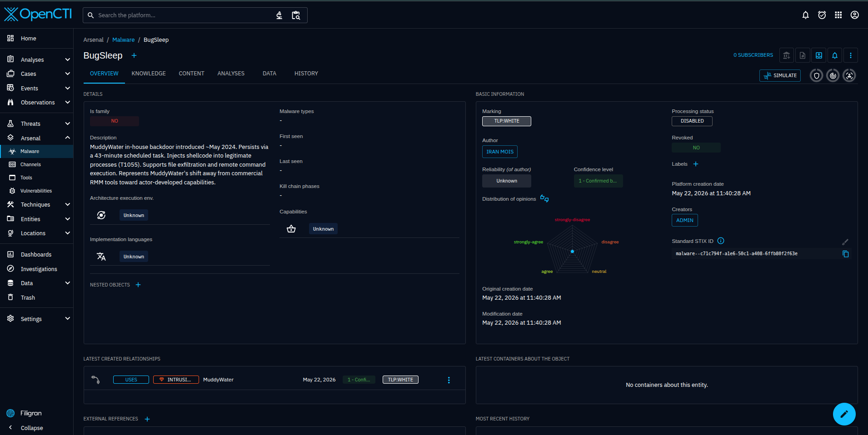Click the shield icon beside Simulate

[x=817, y=75]
